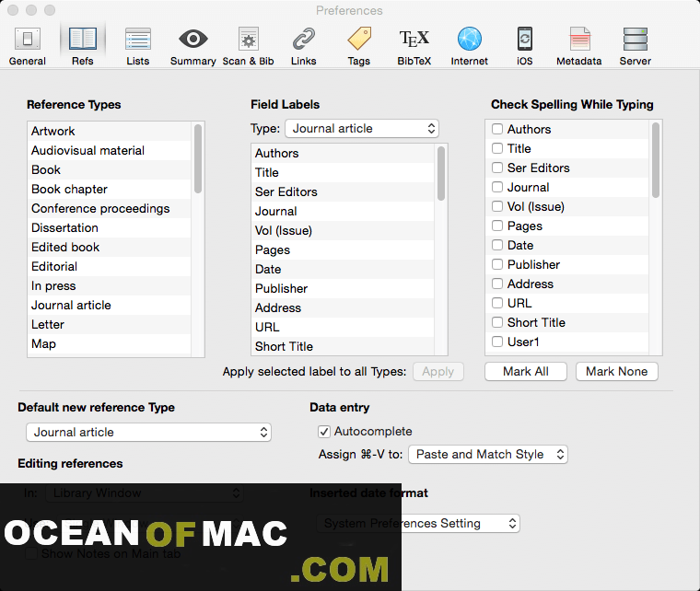Toggle the Publisher spelling checkbox

point(497,264)
